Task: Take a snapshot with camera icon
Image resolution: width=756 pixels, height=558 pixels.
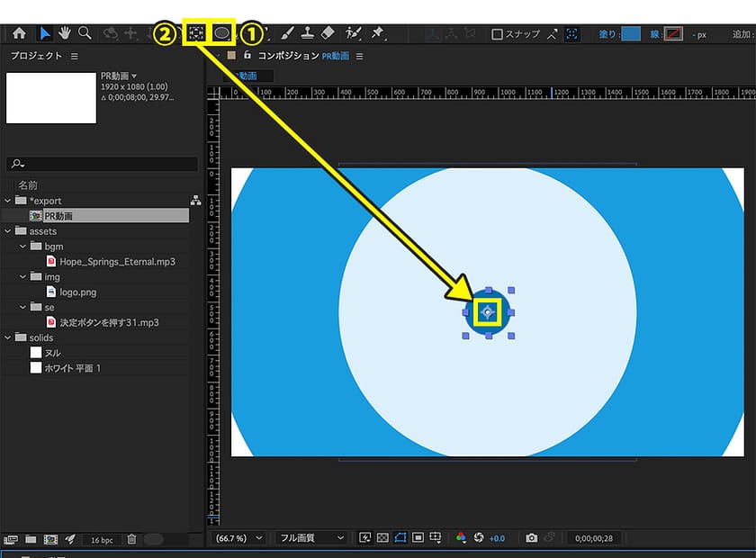Action: pyautogui.click(x=532, y=537)
